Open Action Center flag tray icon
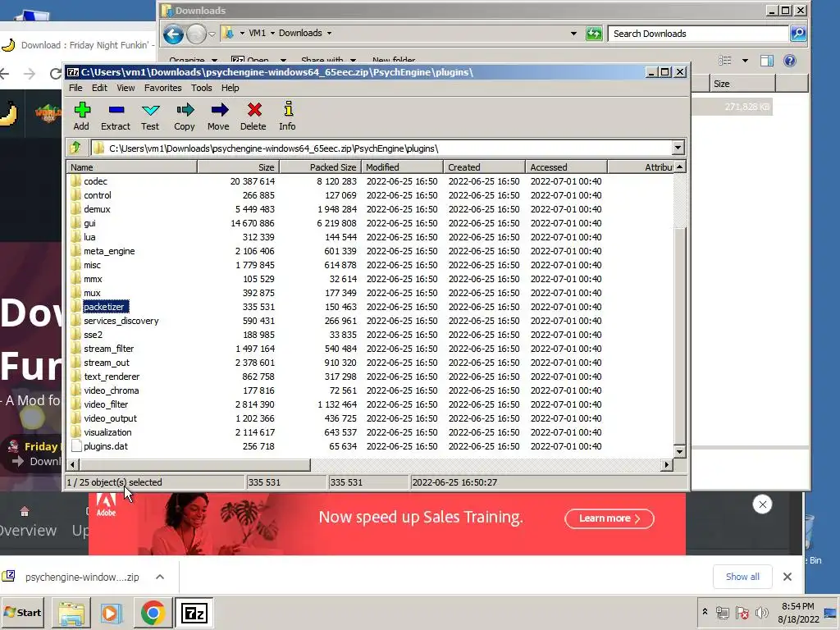This screenshot has width=840, height=630. click(742, 613)
